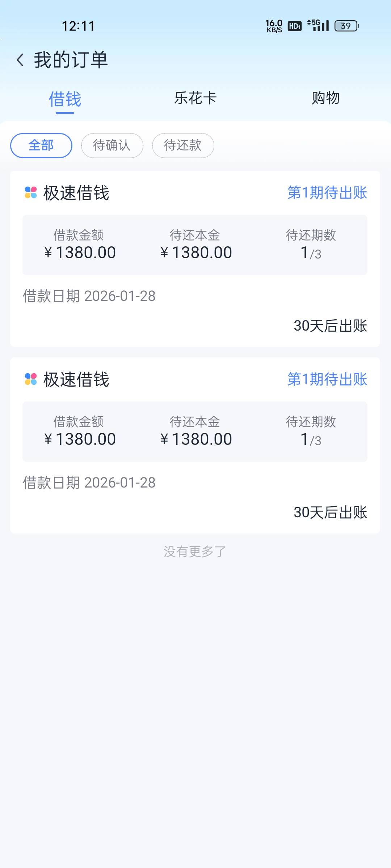
Task: Open the second 极速借钱 order title
Action: coord(76,379)
